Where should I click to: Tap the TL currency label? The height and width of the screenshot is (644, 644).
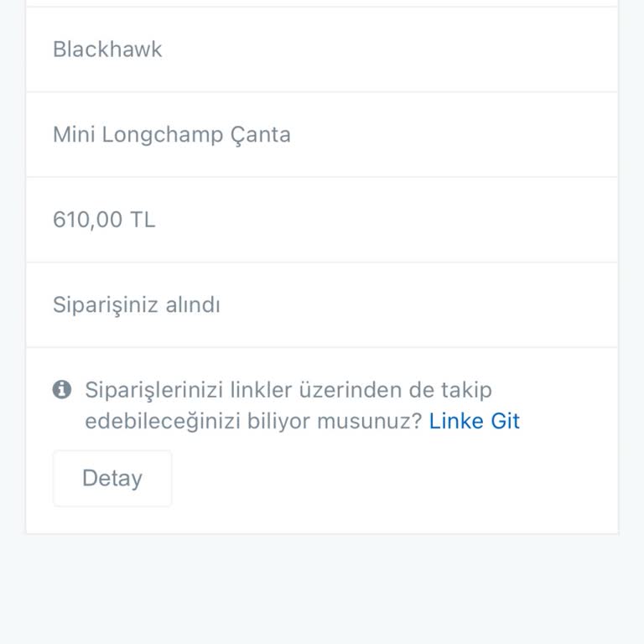tap(143, 220)
